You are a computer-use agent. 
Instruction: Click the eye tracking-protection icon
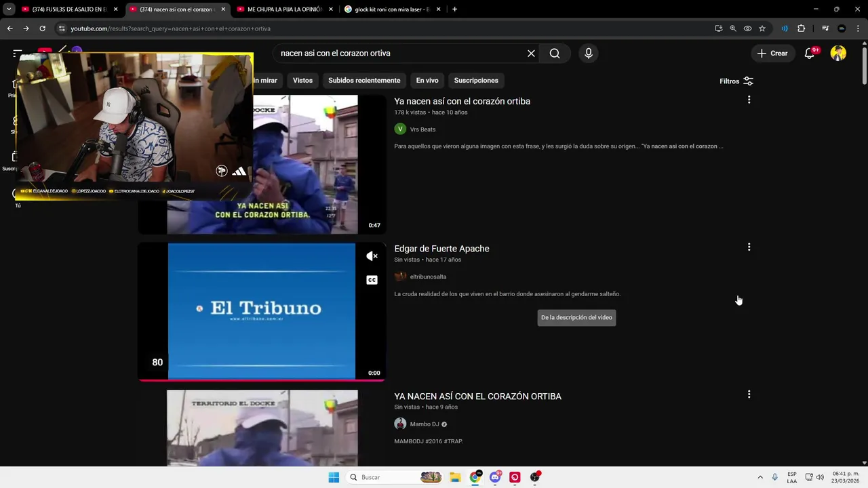point(747,28)
